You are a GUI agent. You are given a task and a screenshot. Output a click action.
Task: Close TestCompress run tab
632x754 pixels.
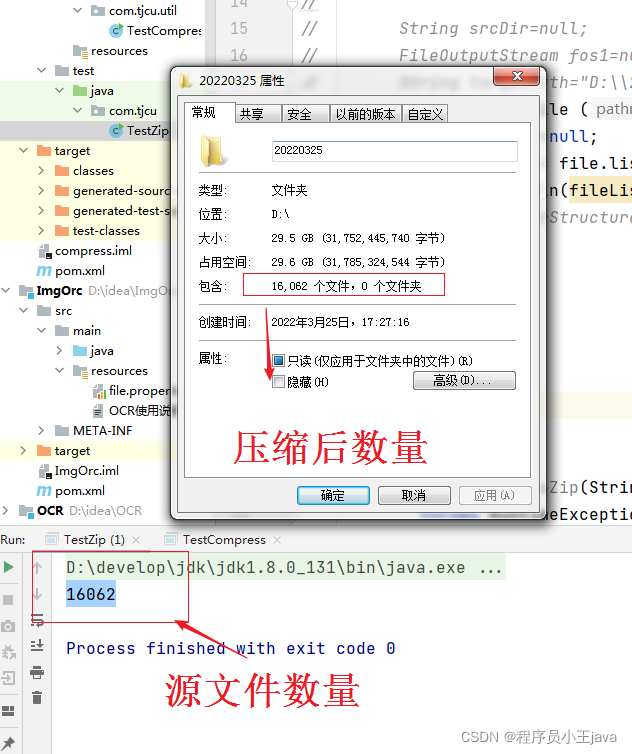(277, 540)
